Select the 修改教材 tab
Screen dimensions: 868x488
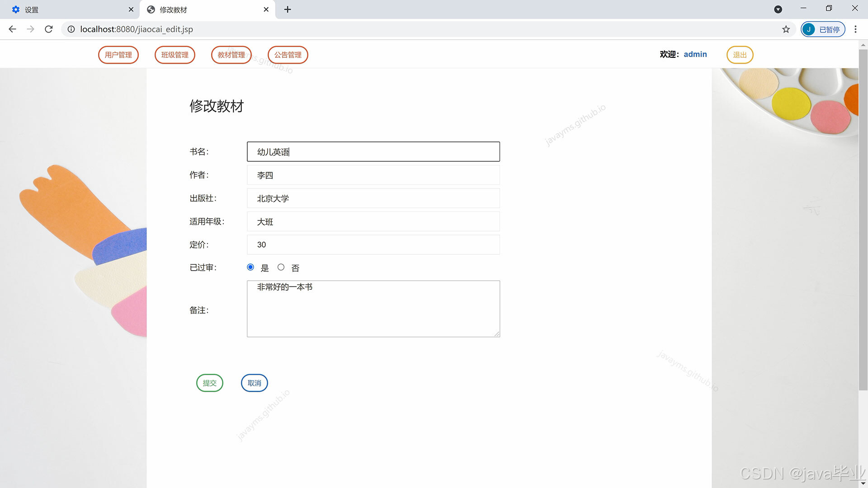(x=207, y=9)
